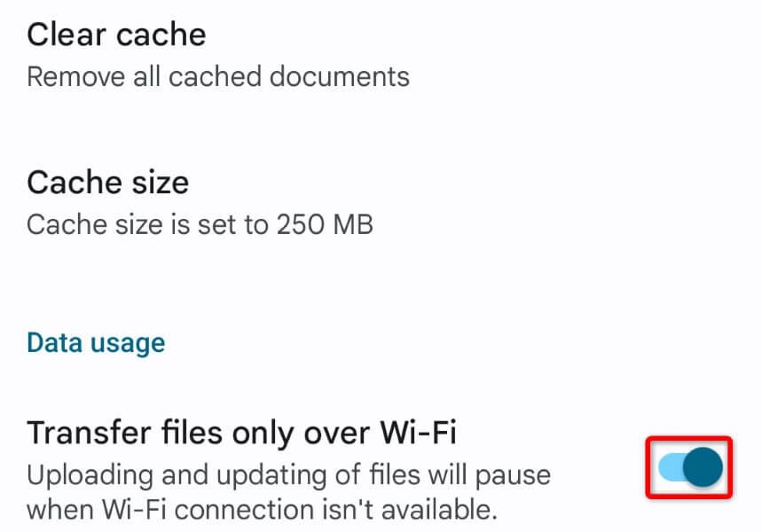This screenshot has height=532, width=762.
Task: Click 'Cache size is set to 250 MB'
Action: point(200,223)
